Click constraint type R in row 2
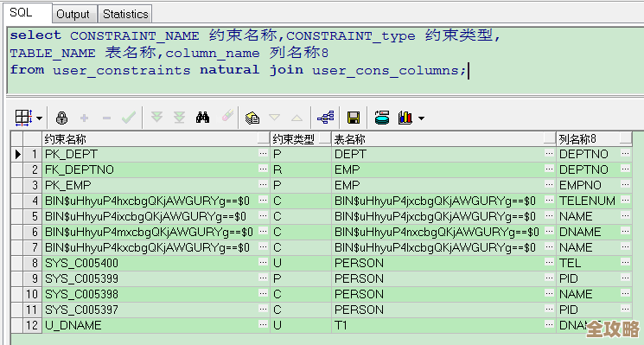The height and width of the screenshot is (345, 644). click(300, 169)
